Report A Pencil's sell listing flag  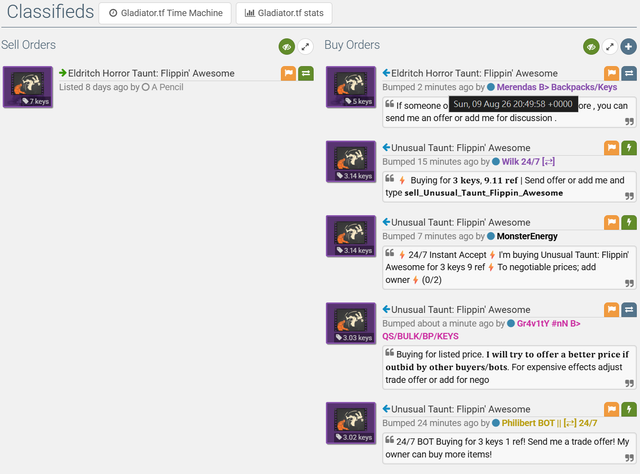point(288,73)
